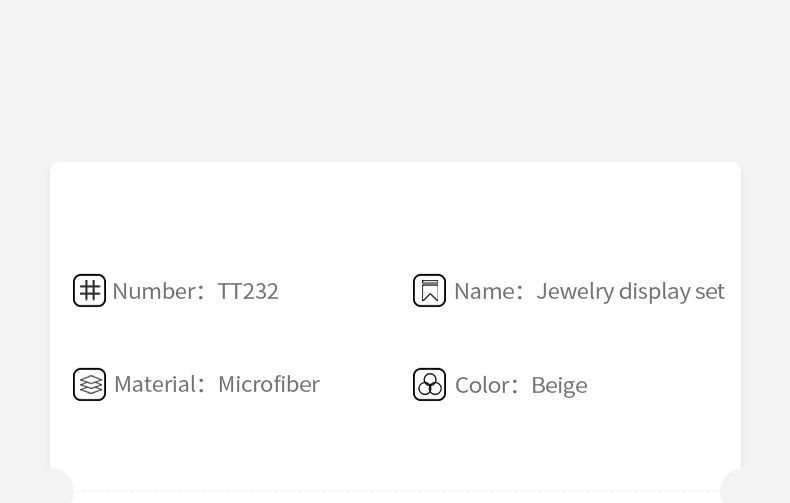Click the stacked layers Material icon
Screen dimensions: 790x503
click(89, 385)
